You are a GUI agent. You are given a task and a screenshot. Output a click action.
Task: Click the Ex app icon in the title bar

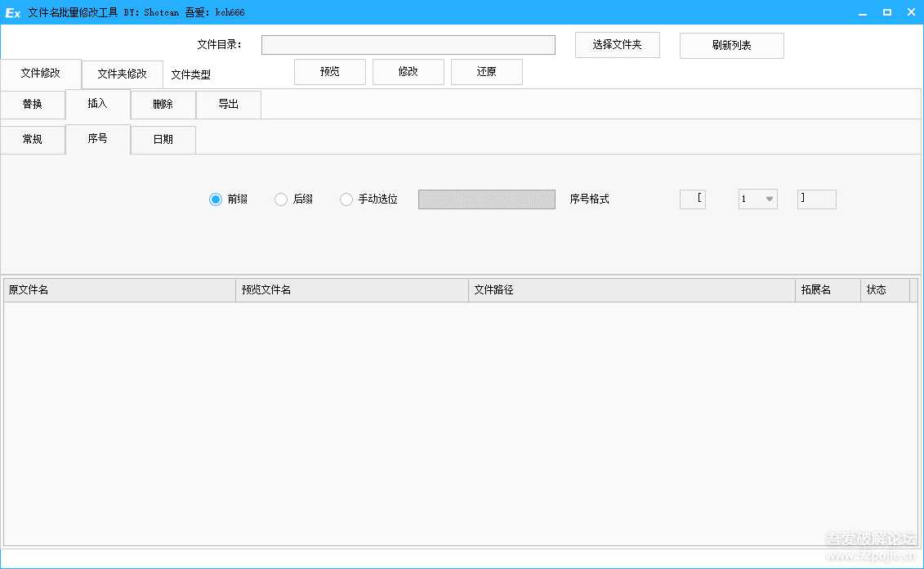11,11
